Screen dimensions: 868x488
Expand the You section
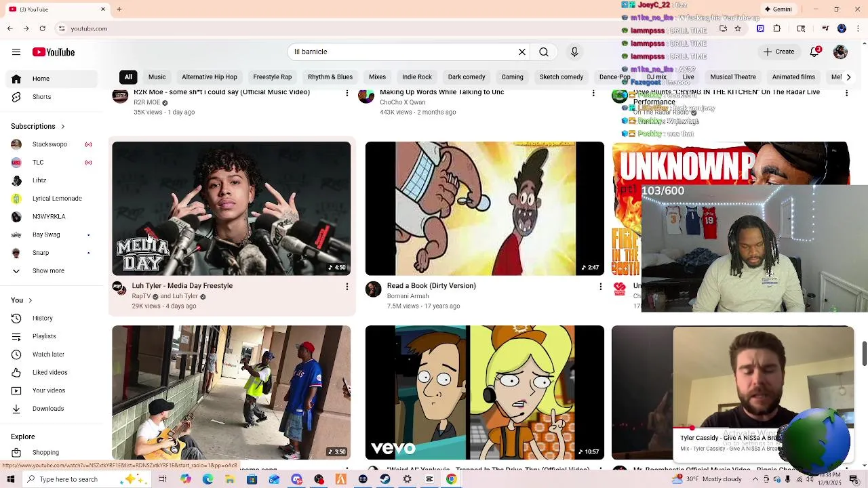pyautogui.click(x=22, y=300)
